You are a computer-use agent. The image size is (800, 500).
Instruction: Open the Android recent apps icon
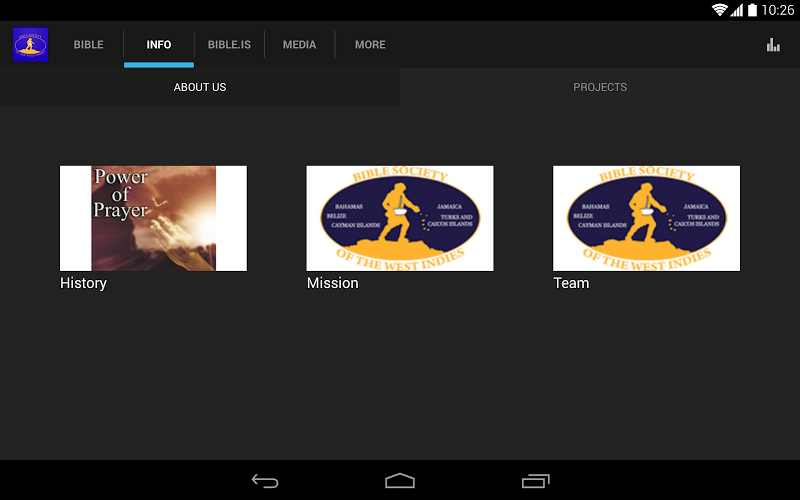535,481
